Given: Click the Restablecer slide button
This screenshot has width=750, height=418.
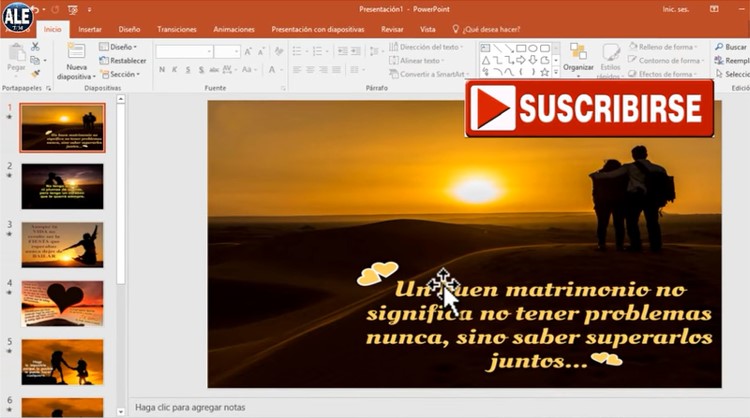Looking at the screenshot, I should pos(123,60).
